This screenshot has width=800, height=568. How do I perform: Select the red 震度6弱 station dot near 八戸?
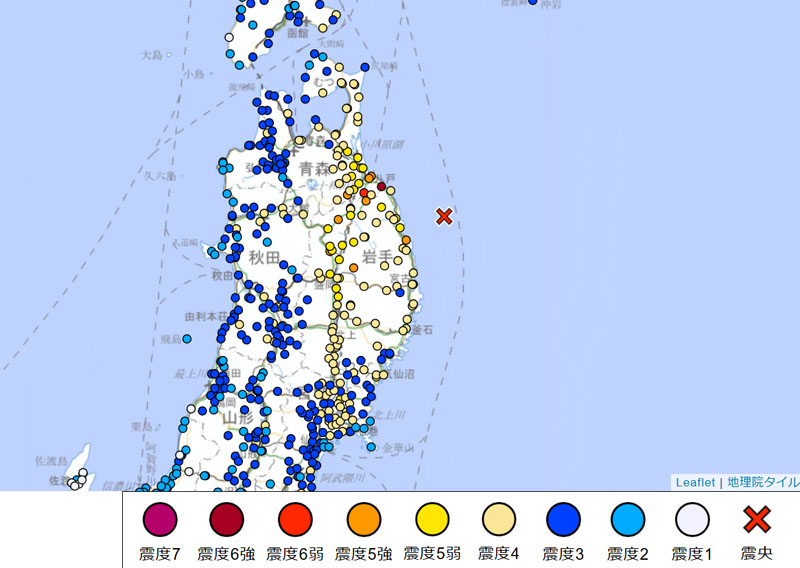tap(364, 192)
